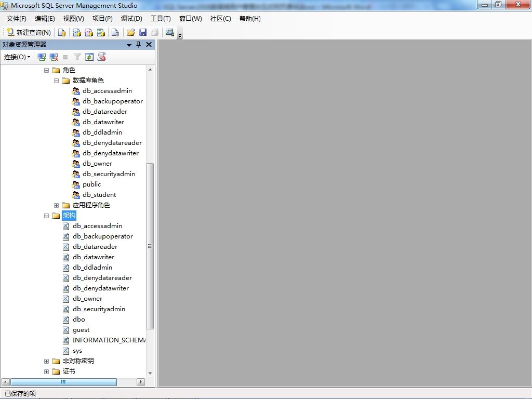Expand the 证书 folder node
Viewport: 532px width, 399px height.
point(46,372)
